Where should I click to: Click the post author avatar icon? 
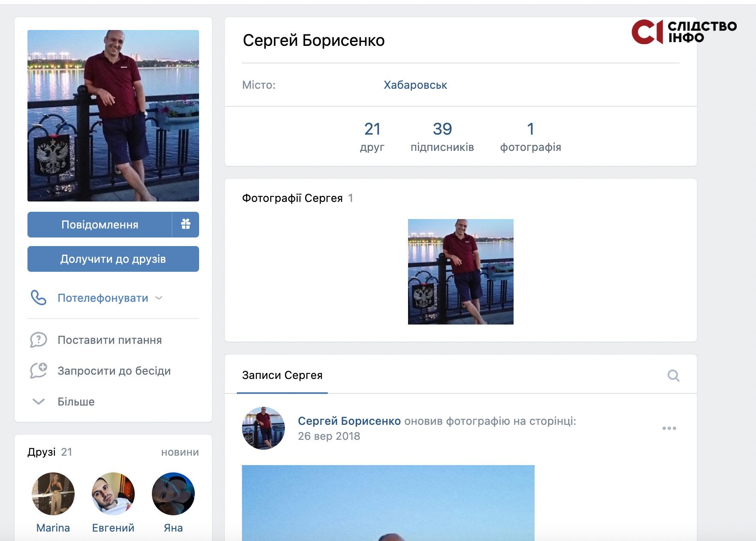point(263,428)
